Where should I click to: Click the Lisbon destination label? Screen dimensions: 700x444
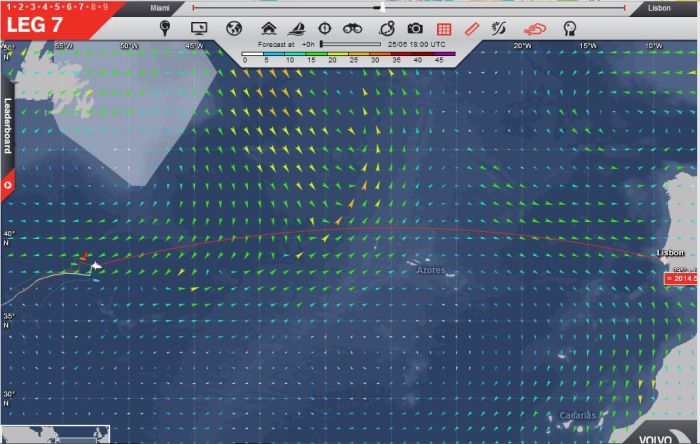(x=659, y=6)
